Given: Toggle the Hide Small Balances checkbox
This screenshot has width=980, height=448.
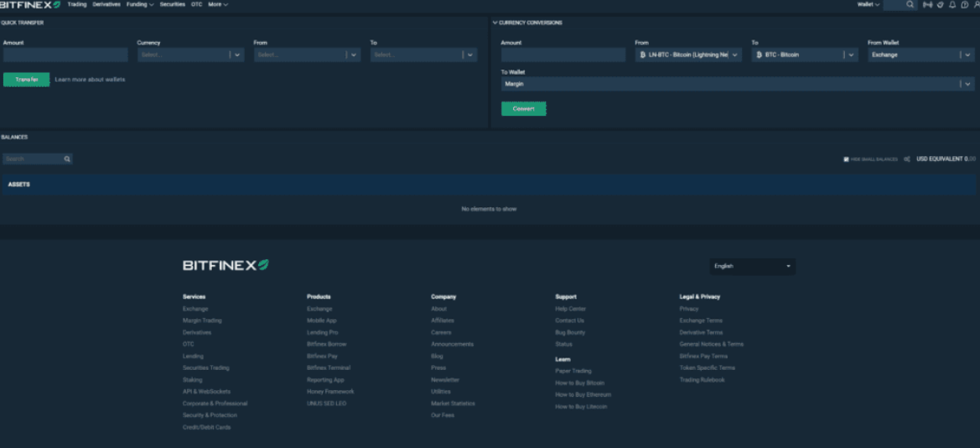Looking at the screenshot, I should click(x=846, y=159).
